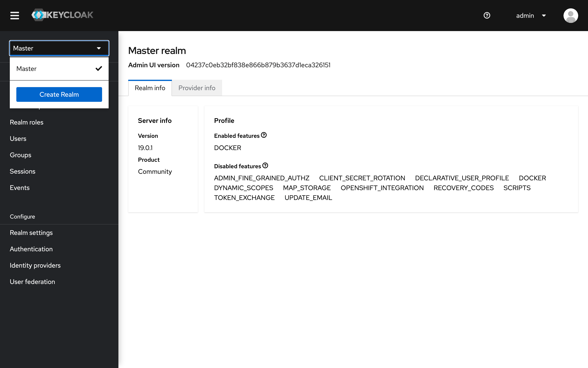This screenshot has height=368, width=588.
Task: Click the Keycloak logo
Action: point(62,15)
